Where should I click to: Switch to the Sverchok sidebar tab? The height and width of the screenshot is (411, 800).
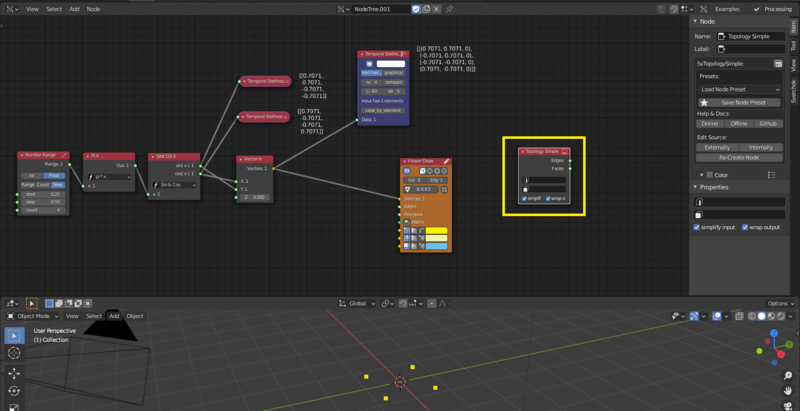tap(793, 91)
